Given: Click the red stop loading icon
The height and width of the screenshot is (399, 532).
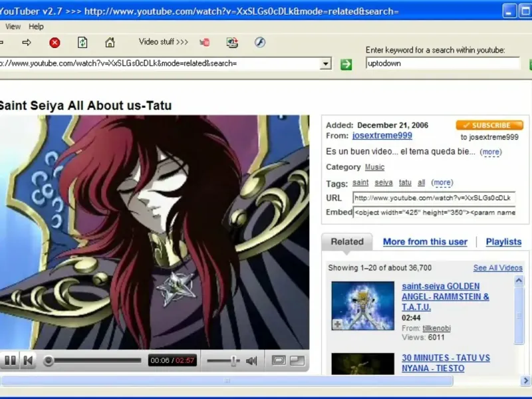Looking at the screenshot, I should [x=55, y=43].
